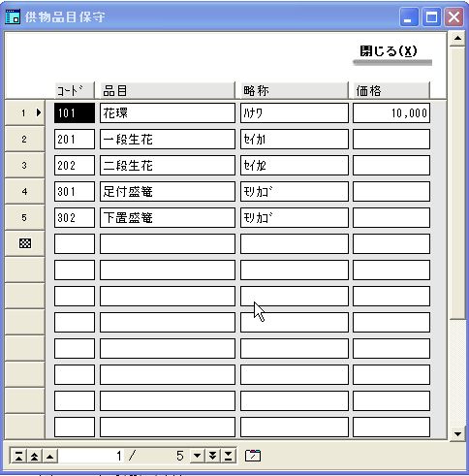Image resolution: width=469 pixels, height=476 pixels.
Task: Click the next page double-down arrow
Action: tap(213, 456)
